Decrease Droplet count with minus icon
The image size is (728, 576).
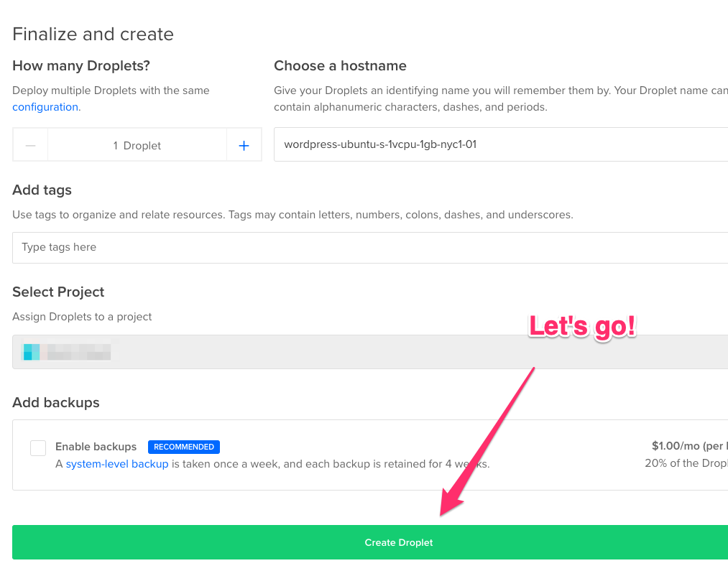click(31, 145)
